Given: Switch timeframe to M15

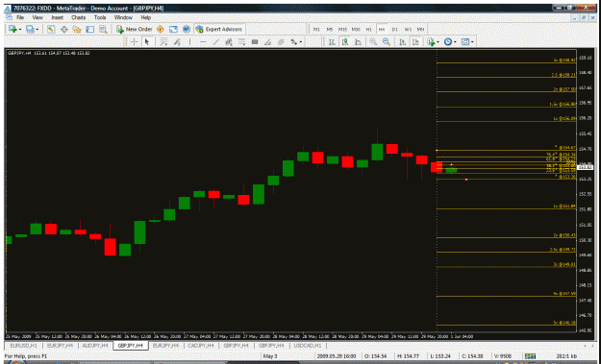Looking at the screenshot, I should click(342, 30).
